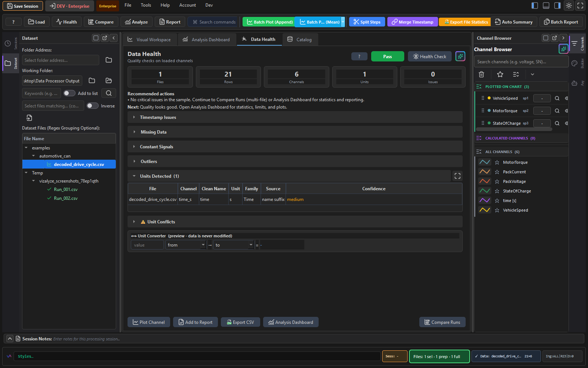The image size is (588, 368).
Task: Click the favorites star in Channel Browser toolbar
Action: (500, 74)
